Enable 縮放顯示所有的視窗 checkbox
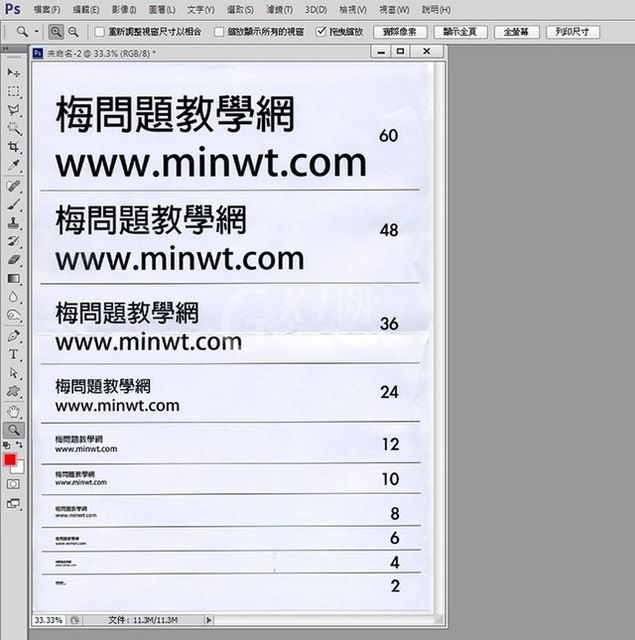 point(219,32)
